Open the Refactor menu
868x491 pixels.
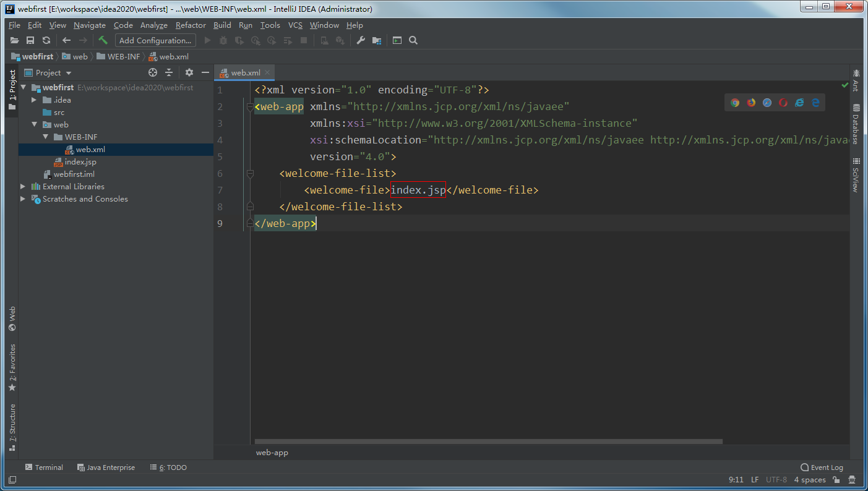pyautogui.click(x=191, y=25)
